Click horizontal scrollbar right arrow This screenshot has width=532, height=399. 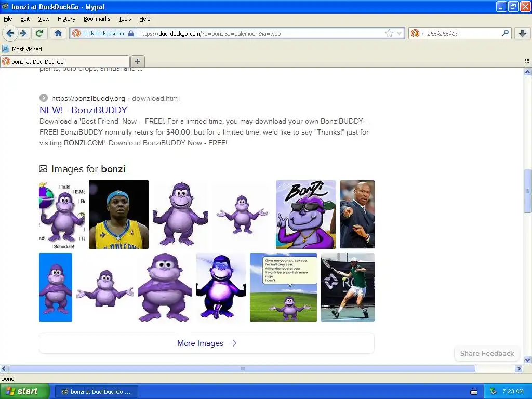click(518, 368)
